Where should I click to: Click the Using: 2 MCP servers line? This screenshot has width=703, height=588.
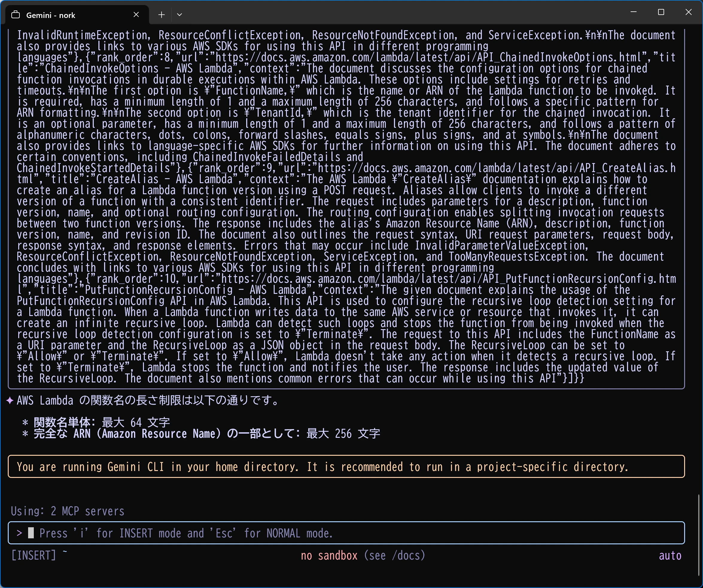pyautogui.click(x=68, y=511)
